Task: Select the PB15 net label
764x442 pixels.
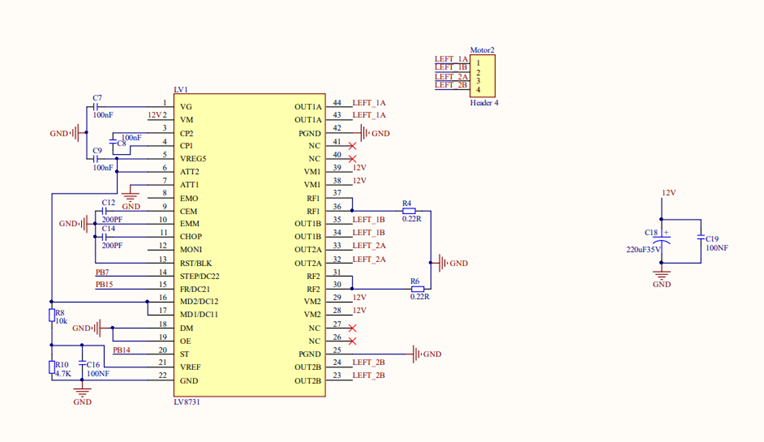Action: point(103,285)
